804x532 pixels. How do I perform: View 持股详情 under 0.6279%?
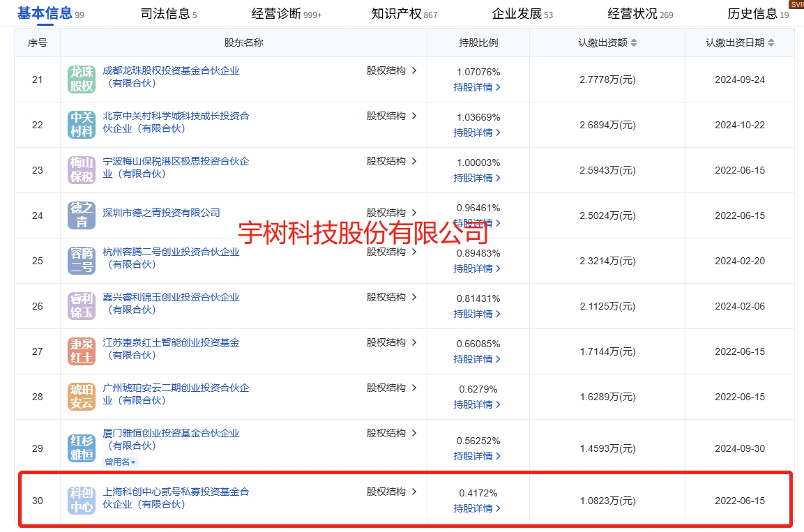(x=477, y=404)
